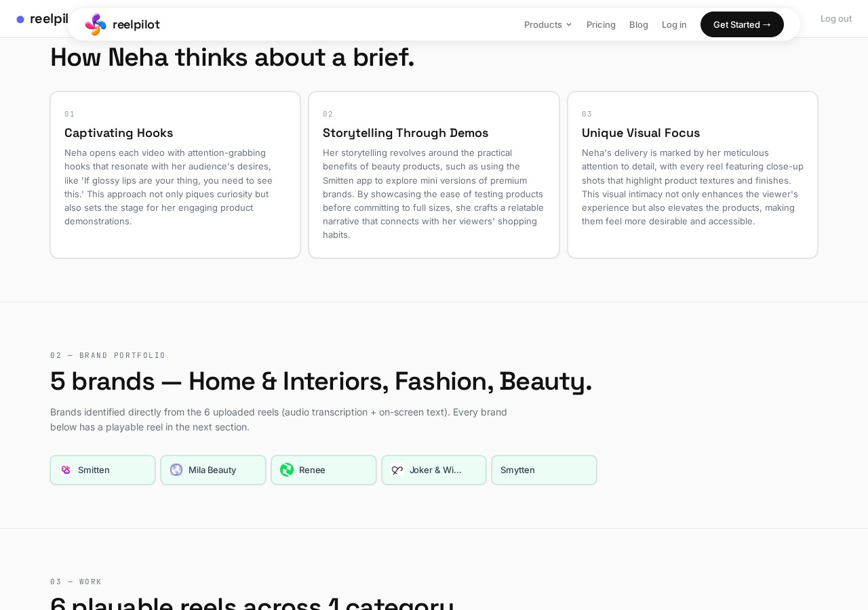Click the '5 brands — Home & Interiors, Fashion, Beauty.' heading
The image size is (868, 610).
[x=321, y=382]
